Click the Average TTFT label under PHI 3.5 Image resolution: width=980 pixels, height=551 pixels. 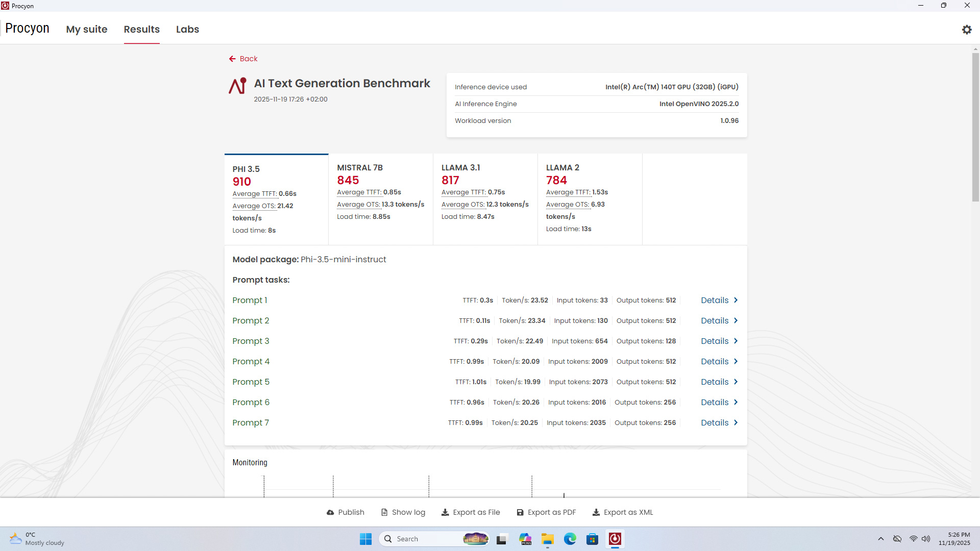coord(255,194)
